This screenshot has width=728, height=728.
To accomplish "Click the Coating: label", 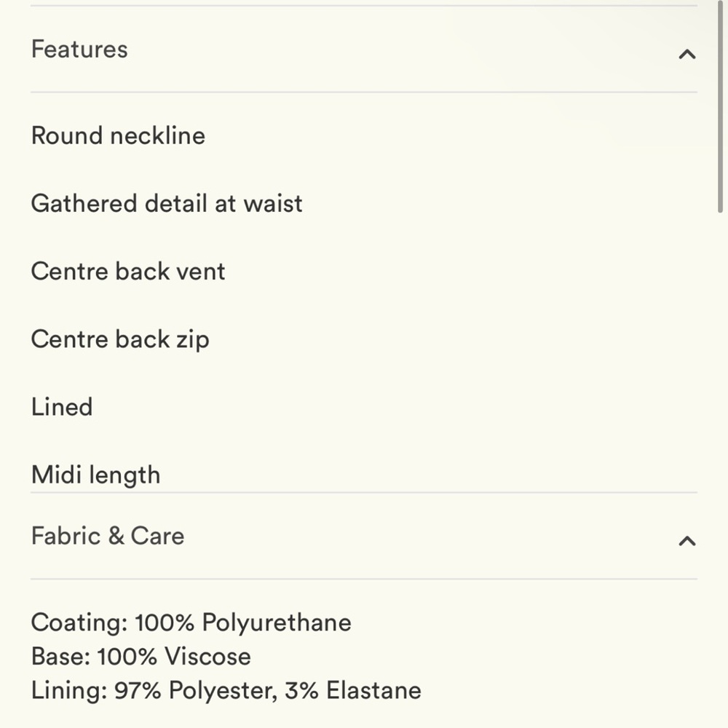I will [x=79, y=622].
